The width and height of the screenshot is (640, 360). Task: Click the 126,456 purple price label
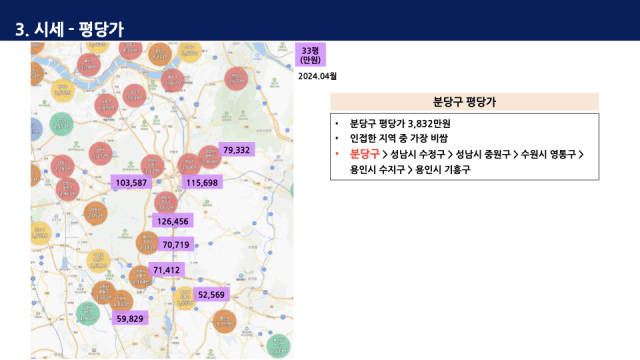pos(173,221)
